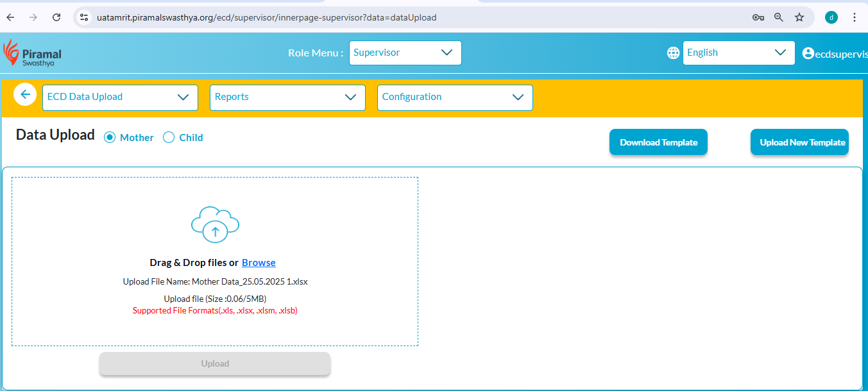Click the white back arrow circle icon
Screen dimensions: 868x391
(x=25, y=95)
